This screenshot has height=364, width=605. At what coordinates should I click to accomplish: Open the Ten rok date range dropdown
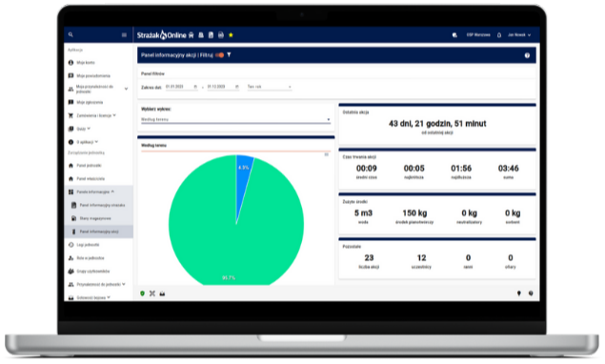[x=270, y=87]
